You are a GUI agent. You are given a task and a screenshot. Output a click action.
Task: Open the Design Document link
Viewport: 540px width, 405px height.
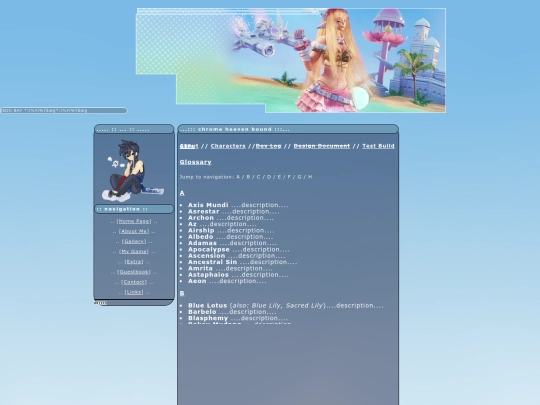pyautogui.click(x=322, y=146)
